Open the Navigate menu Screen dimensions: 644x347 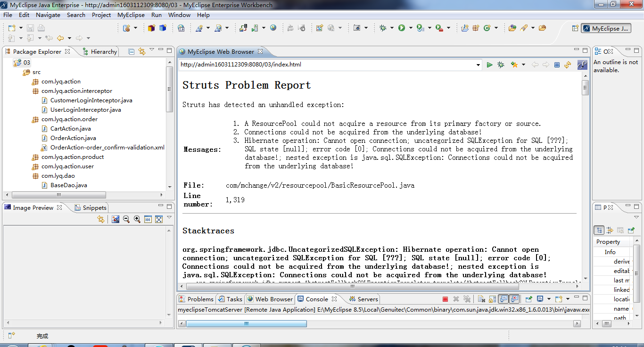(x=48, y=15)
